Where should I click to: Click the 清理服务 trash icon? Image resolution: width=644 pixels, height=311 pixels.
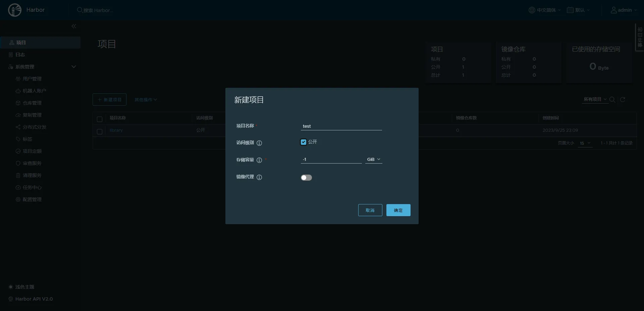click(x=18, y=175)
